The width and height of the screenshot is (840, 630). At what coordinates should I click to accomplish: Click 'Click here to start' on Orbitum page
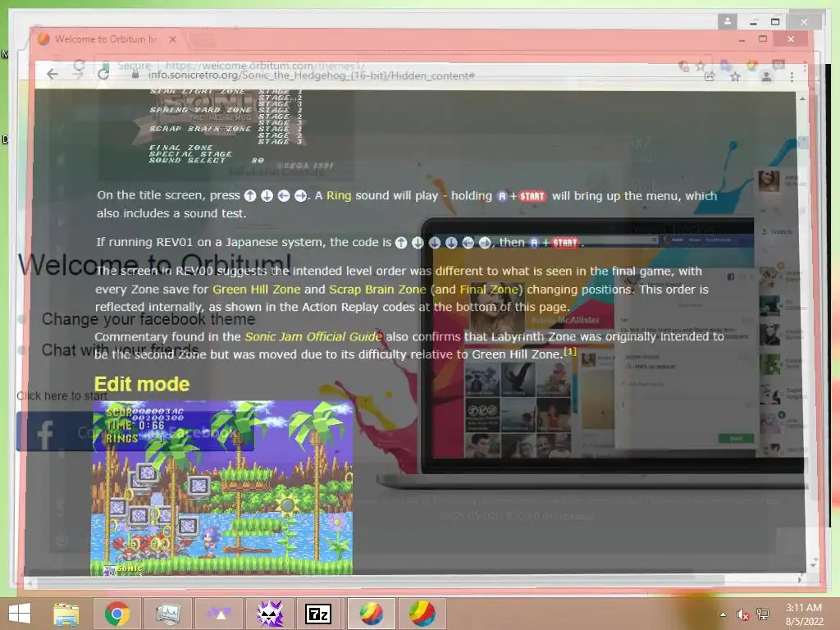[x=62, y=396]
